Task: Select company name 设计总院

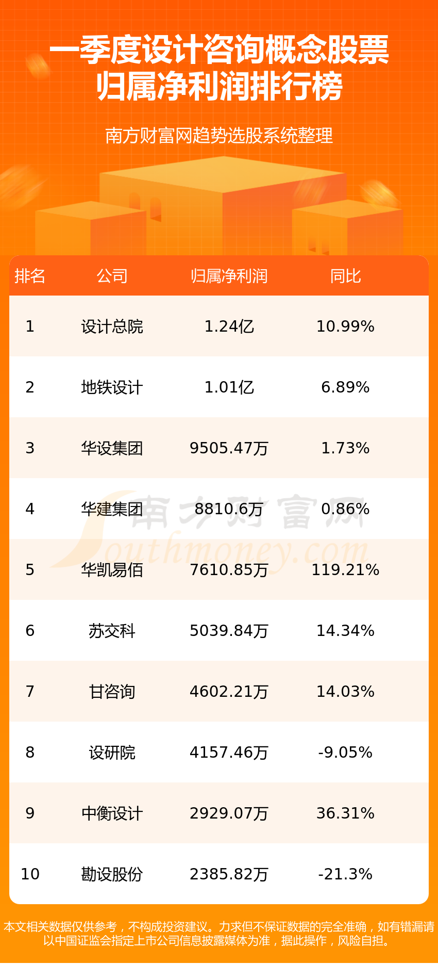Action: [x=112, y=326]
